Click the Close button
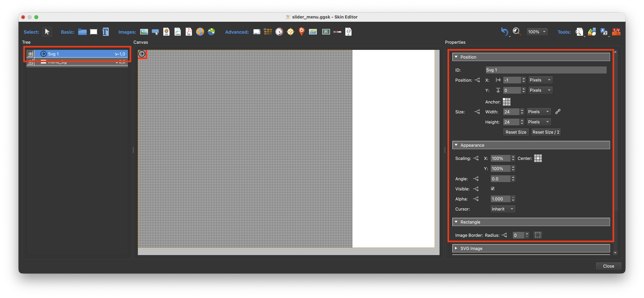Image resolution: width=644 pixels, height=298 pixels. point(608,266)
